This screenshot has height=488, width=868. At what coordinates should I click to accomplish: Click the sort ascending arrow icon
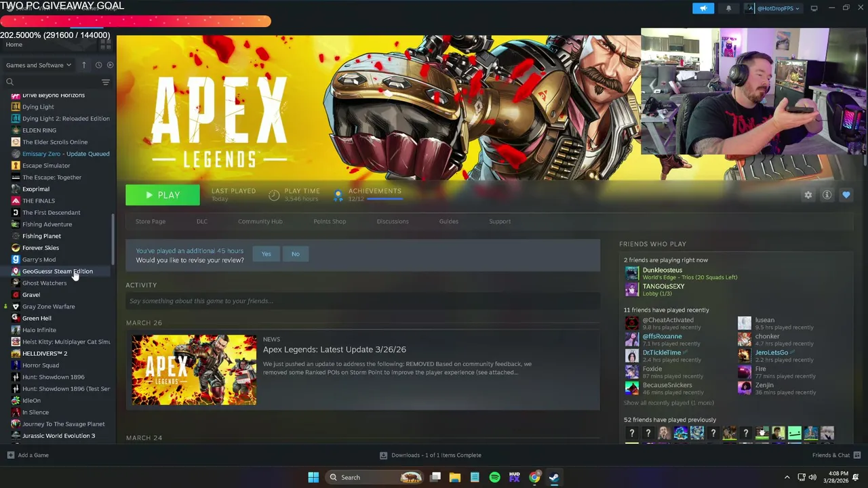pyautogui.click(x=84, y=65)
